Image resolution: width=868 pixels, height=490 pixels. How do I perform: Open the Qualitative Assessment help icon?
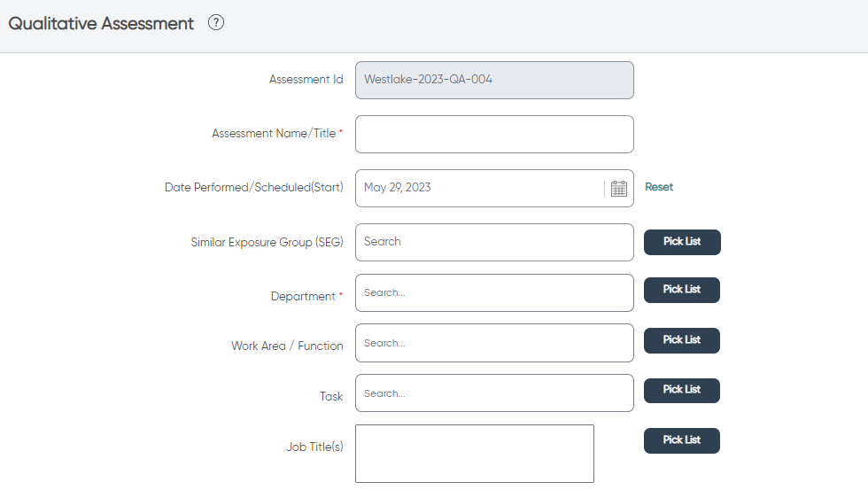pyautogui.click(x=216, y=23)
